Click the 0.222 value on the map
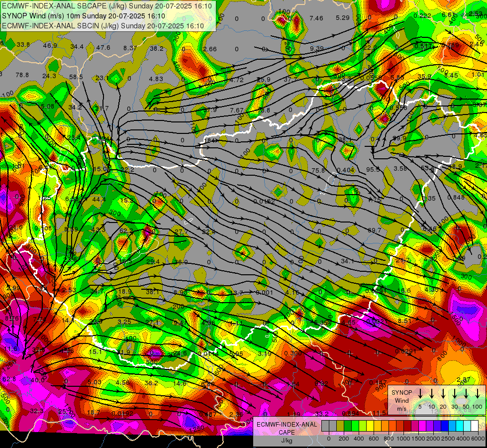 422,15
